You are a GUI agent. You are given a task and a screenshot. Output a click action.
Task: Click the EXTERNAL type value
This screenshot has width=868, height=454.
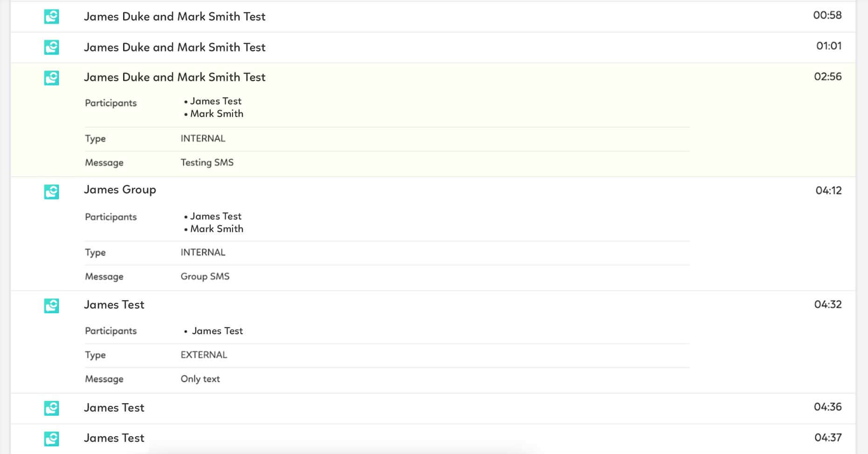point(204,355)
